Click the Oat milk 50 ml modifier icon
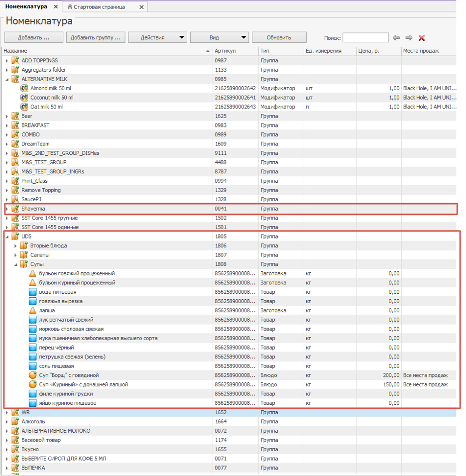The width and height of the screenshot is (466, 476). pos(24,107)
